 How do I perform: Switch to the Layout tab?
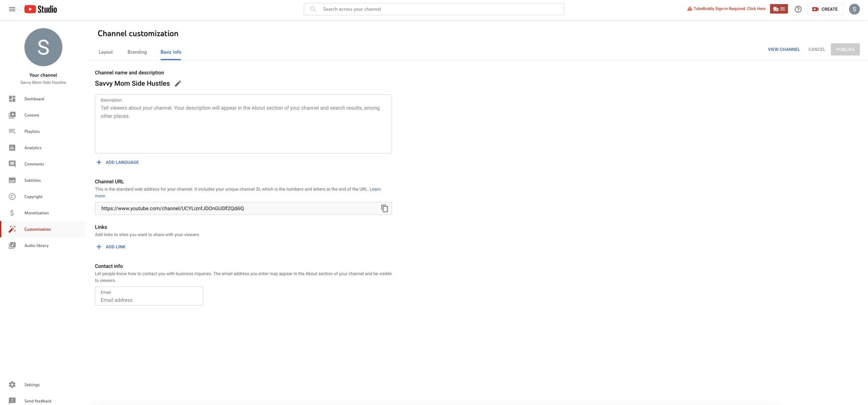[x=106, y=52]
